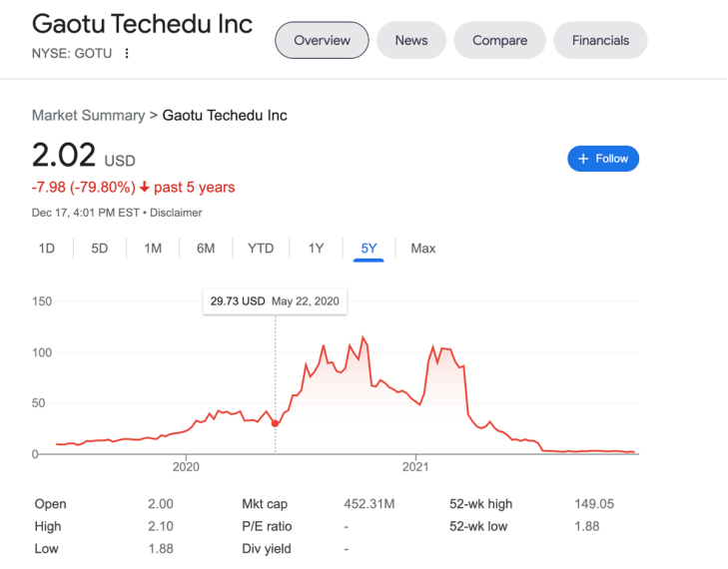Image resolution: width=728 pixels, height=569 pixels.
Task: Choose the 1M chart range
Action: click(153, 249)
